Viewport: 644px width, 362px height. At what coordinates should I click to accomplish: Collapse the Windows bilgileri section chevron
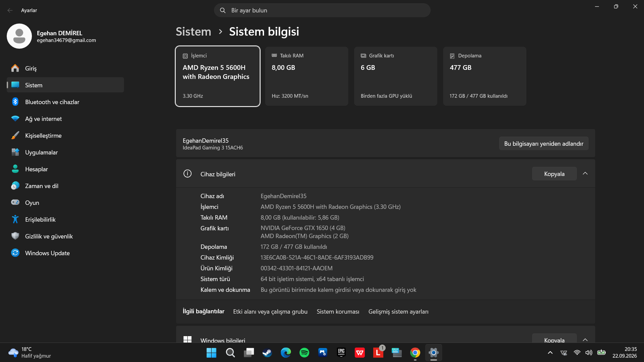coord(585,340)
